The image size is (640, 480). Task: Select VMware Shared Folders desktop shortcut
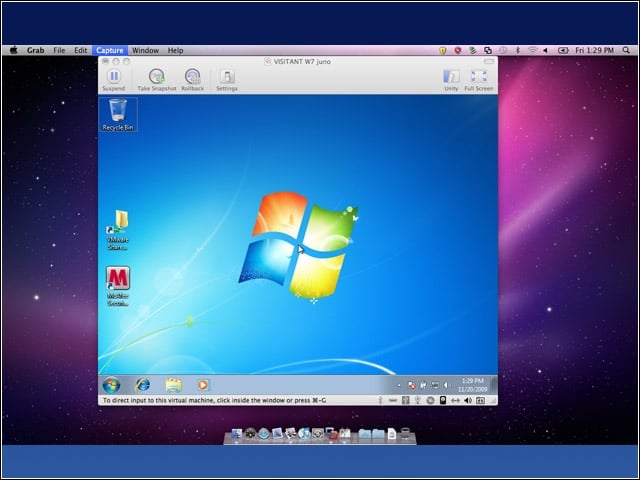(118, 229)
